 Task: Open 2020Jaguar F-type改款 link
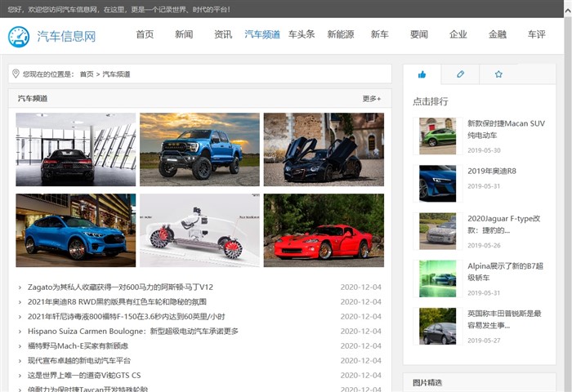tap(504, 225)
